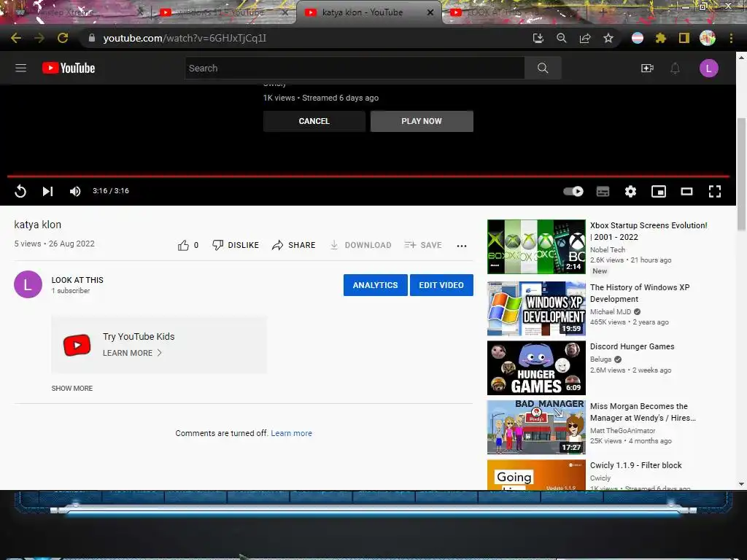This screenshot has width=747, height=560.
Task: Expand description with SHOW MORE
Action: coord(72,388)
